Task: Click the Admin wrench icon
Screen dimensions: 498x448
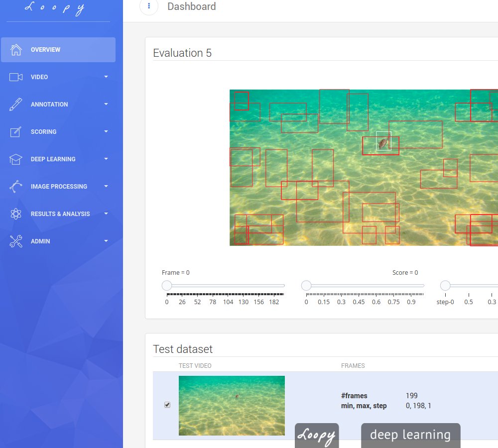Action: [15, 241]
